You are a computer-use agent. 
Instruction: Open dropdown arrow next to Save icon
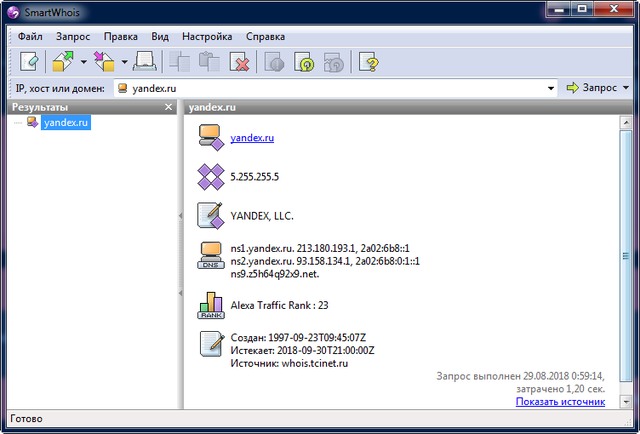click(124, 62)
